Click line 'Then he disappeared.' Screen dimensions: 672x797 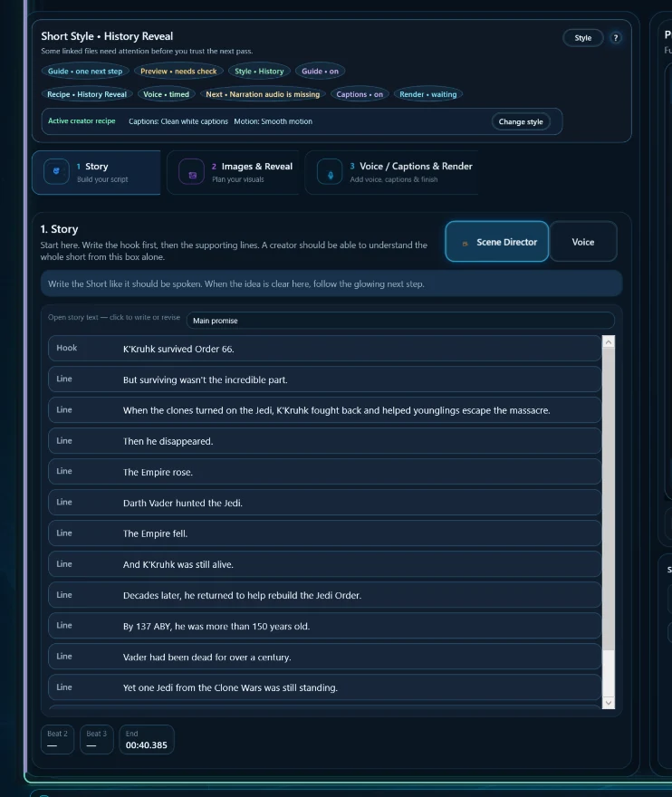click(x=325, y=441)
